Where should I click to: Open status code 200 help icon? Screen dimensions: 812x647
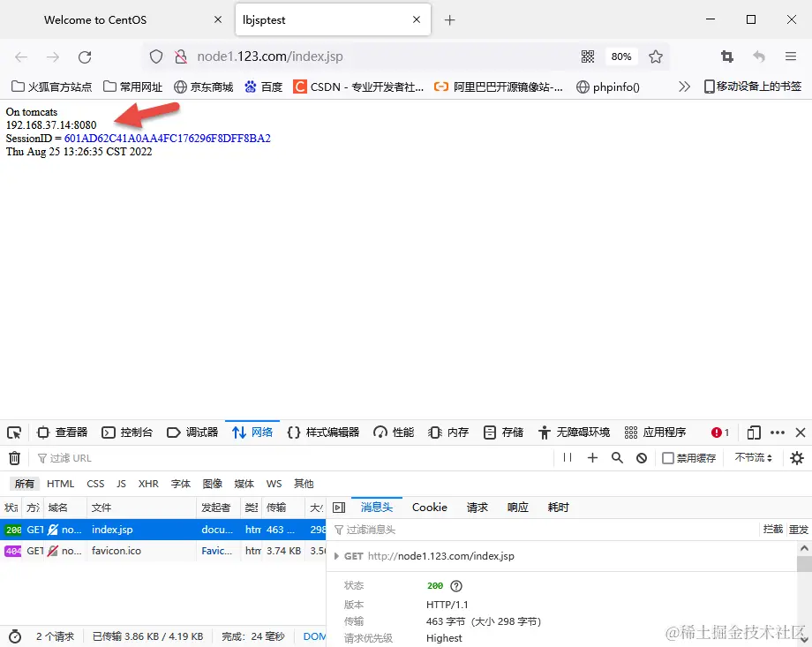455,586
